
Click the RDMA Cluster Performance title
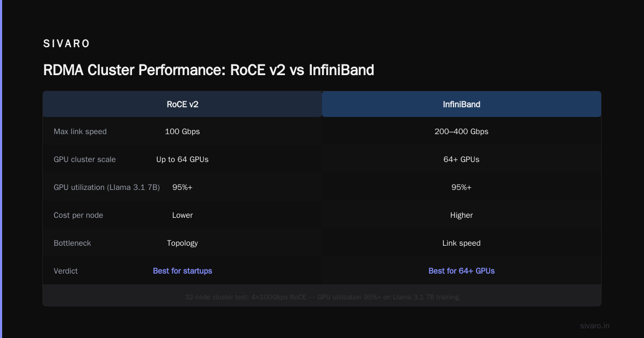click(x=208, y=70)
